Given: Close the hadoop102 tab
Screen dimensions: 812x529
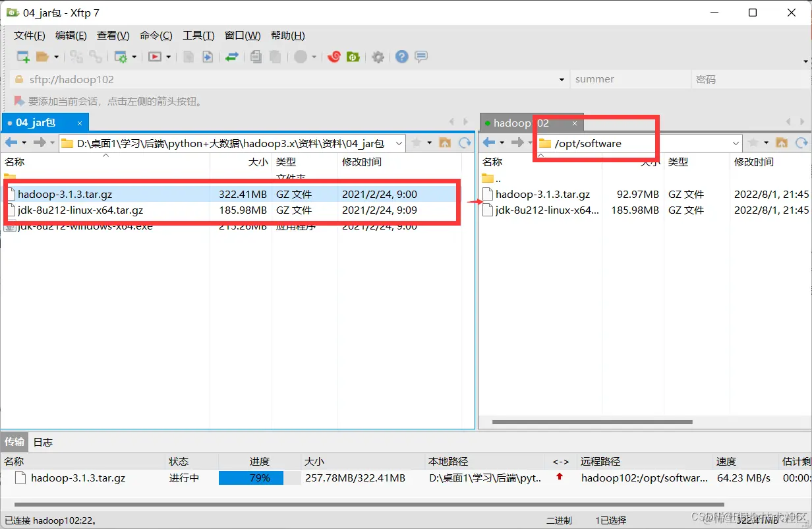Looking at the screenshot, I should point(575,123).
